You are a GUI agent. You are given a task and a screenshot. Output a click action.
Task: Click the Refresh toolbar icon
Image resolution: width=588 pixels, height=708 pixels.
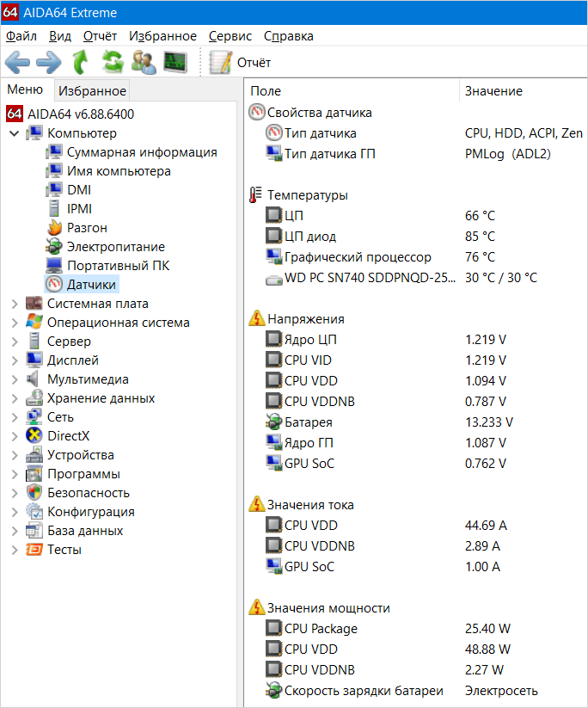[x=113, y=62]
